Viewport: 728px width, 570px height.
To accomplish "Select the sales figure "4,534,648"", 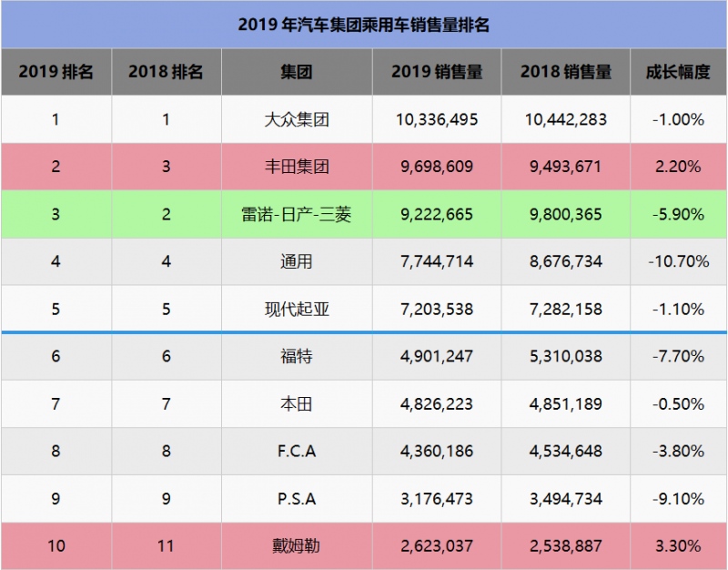I will click(x=566, y=451).
